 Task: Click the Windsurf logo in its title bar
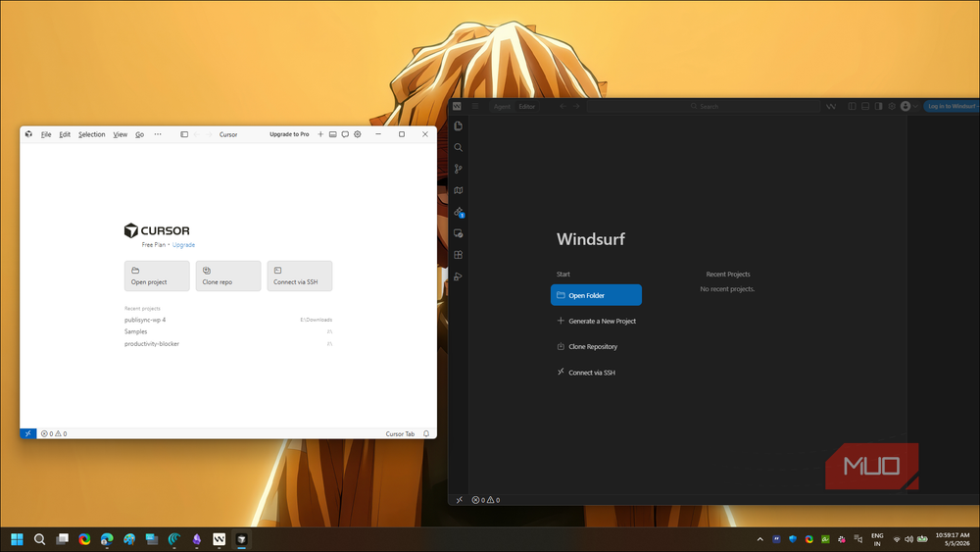coord(457,106)
